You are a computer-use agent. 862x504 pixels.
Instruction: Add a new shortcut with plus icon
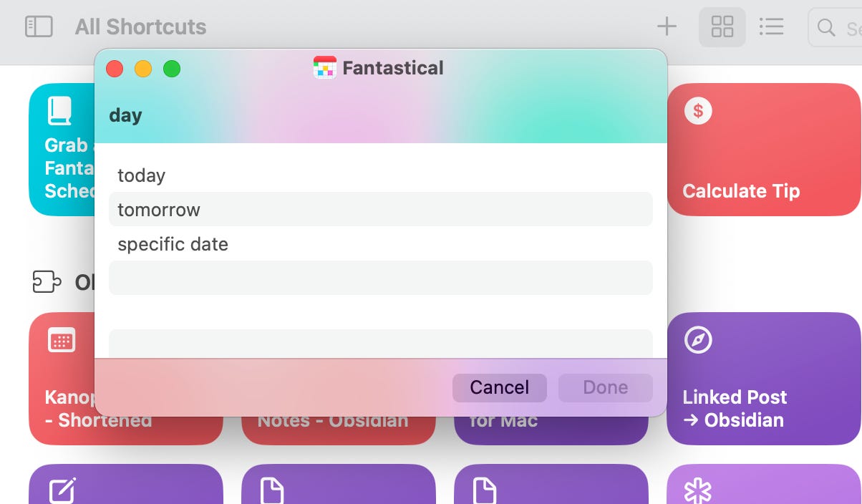[667, 27]
